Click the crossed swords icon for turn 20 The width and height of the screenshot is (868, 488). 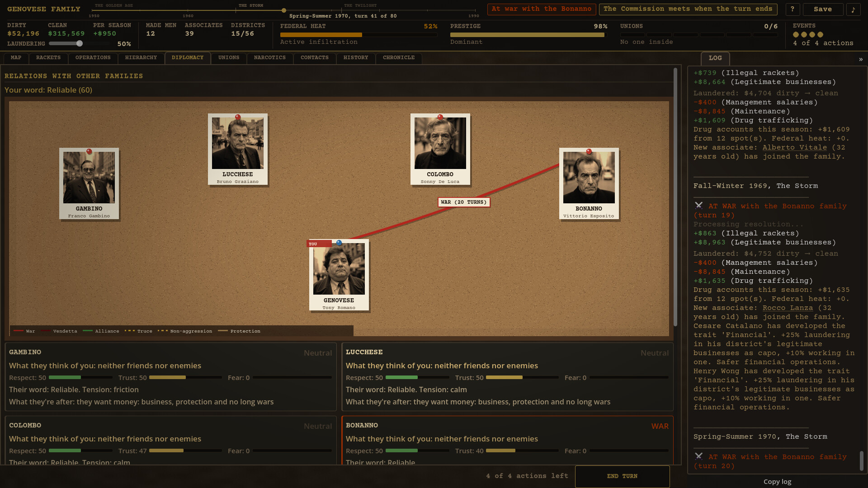coord(698,456)
